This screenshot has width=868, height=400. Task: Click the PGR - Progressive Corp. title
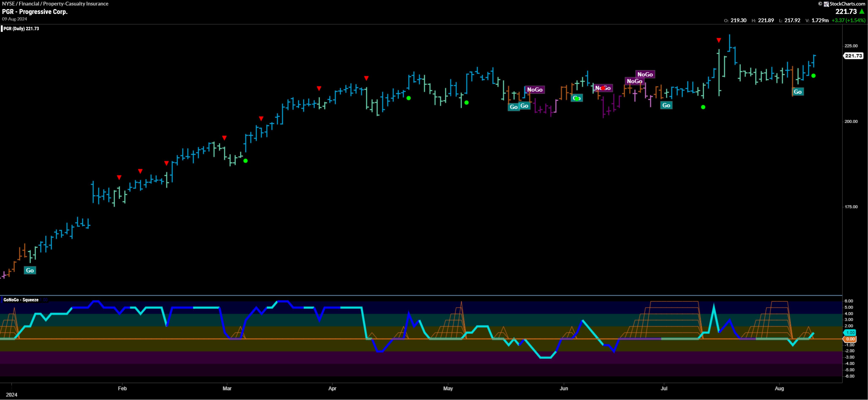35,11
